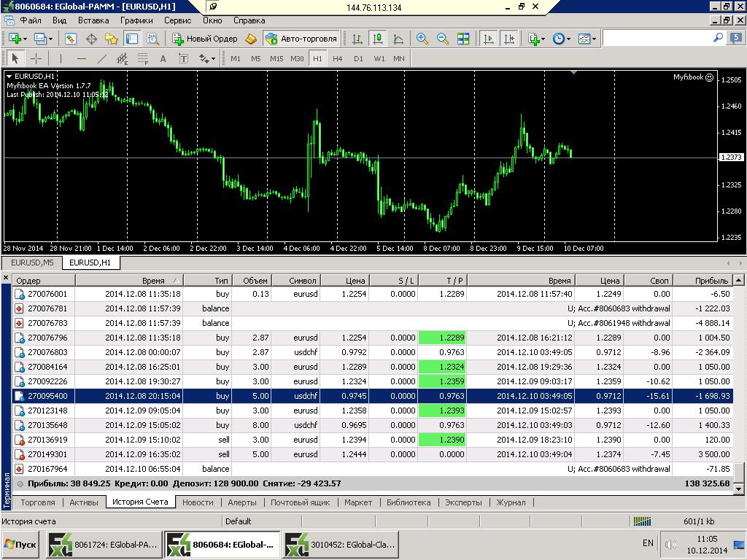This screenshot has height=560, width=747.
Task: Switch to 8061724: EGlobal-PA taskbar window
Action: click(104, 544)
